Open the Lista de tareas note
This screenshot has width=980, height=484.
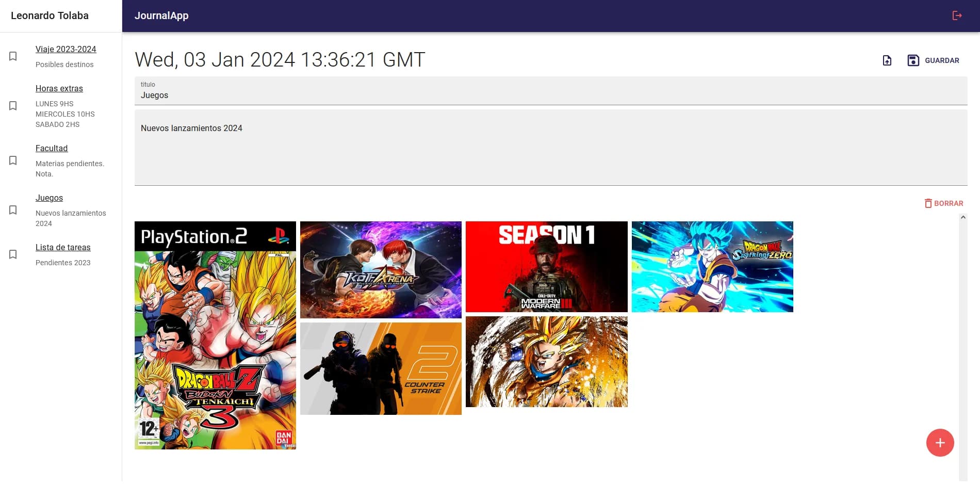point(63,247)
